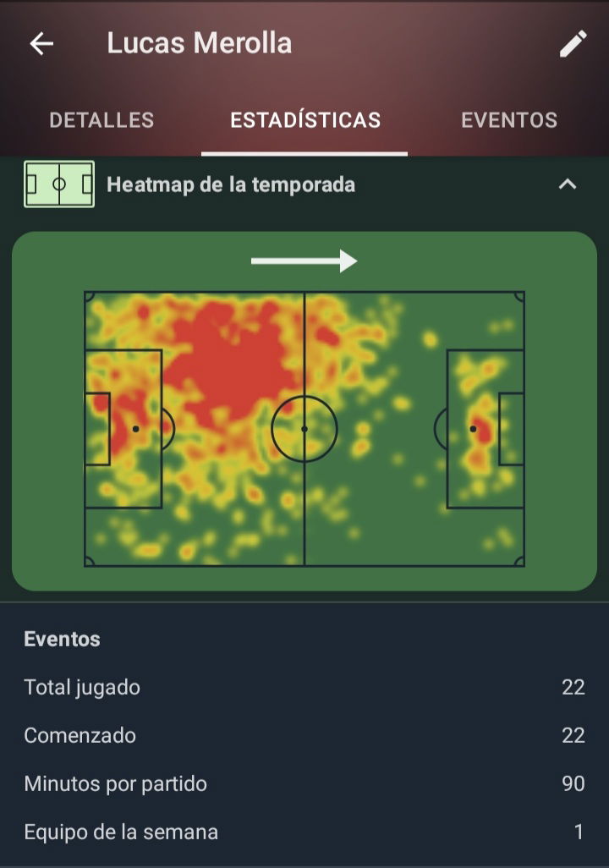This screenshot has height=868, width=609.
Task: Select the Comenzado stat row
Action: pyautogui.click(x=304, y=735)
